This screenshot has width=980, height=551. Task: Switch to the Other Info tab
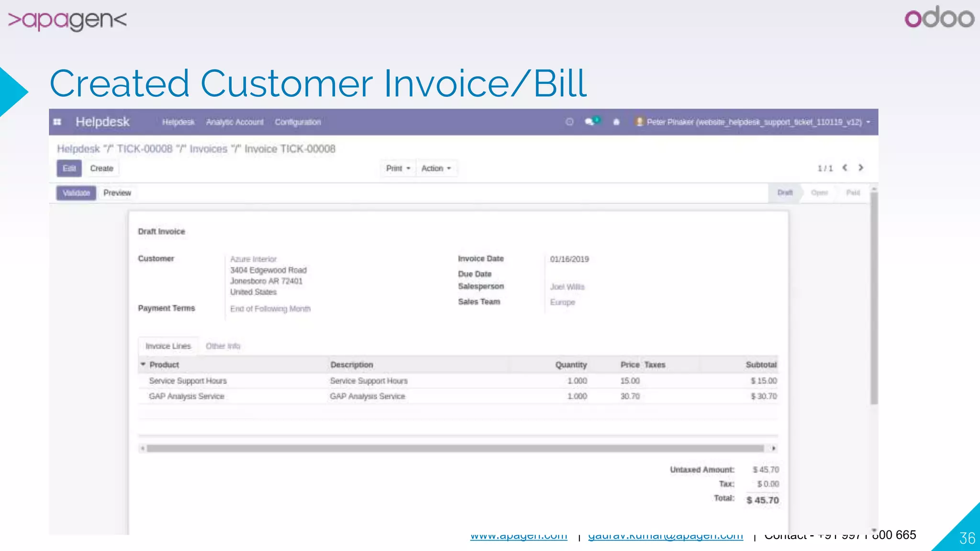pos(223,346)
